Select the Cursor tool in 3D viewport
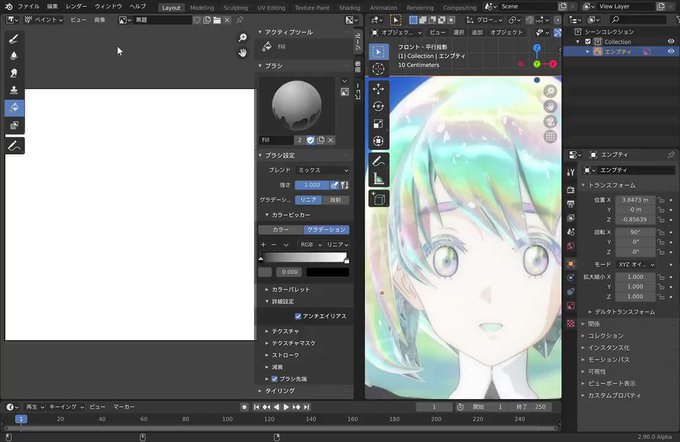 click(x=379, y=69)
